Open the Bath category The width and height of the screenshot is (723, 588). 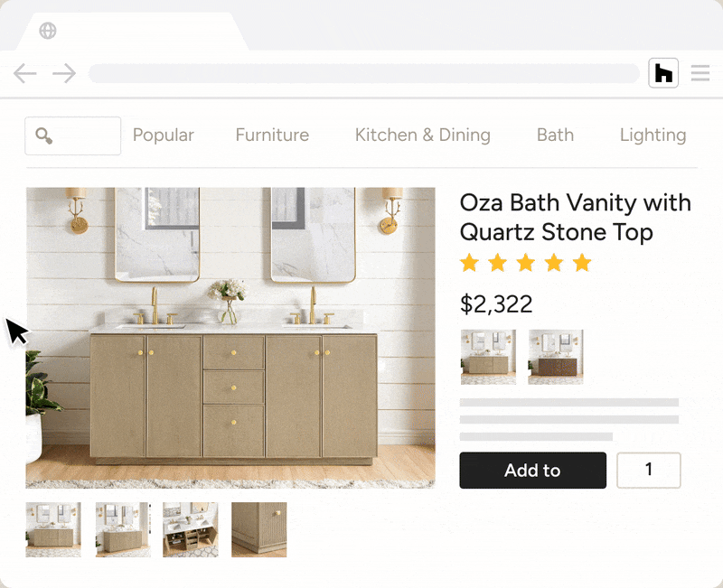tap(555, 135)
